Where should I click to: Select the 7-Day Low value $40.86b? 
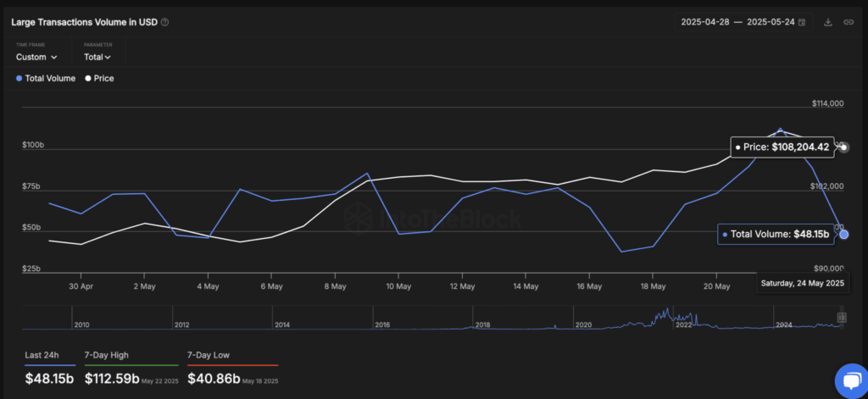pos(214,379)
